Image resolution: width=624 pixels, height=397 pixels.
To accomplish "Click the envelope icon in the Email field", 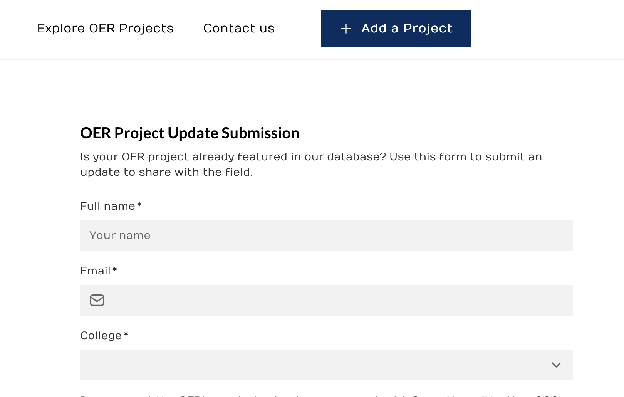I will point(97,300).
